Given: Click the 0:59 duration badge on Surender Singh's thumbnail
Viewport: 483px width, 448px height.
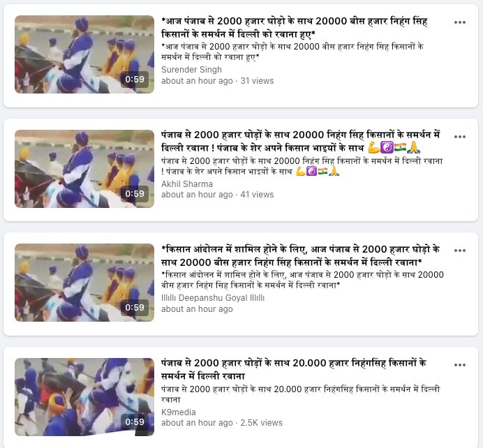Looking at the screenshot, I should (135, 80).
